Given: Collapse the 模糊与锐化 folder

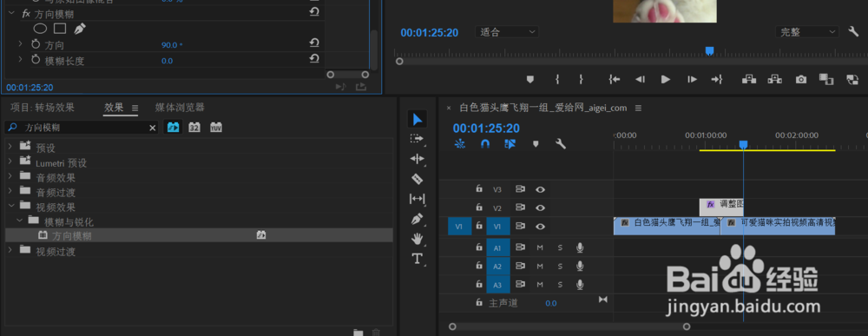Looking at the screenshot, I should tap(19, 221).
